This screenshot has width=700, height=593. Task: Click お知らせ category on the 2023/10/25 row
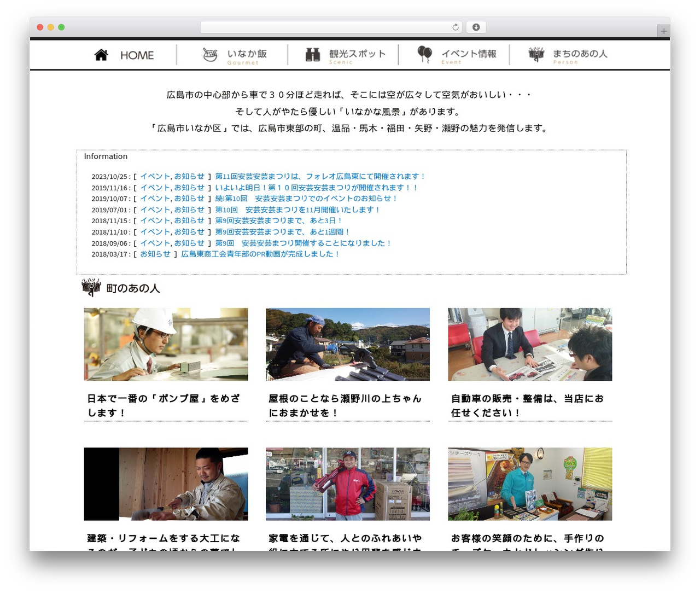[189, 176]
